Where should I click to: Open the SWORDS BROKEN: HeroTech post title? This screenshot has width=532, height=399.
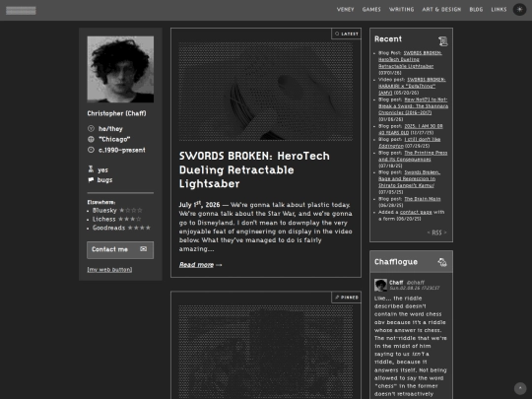coord(254,169)
